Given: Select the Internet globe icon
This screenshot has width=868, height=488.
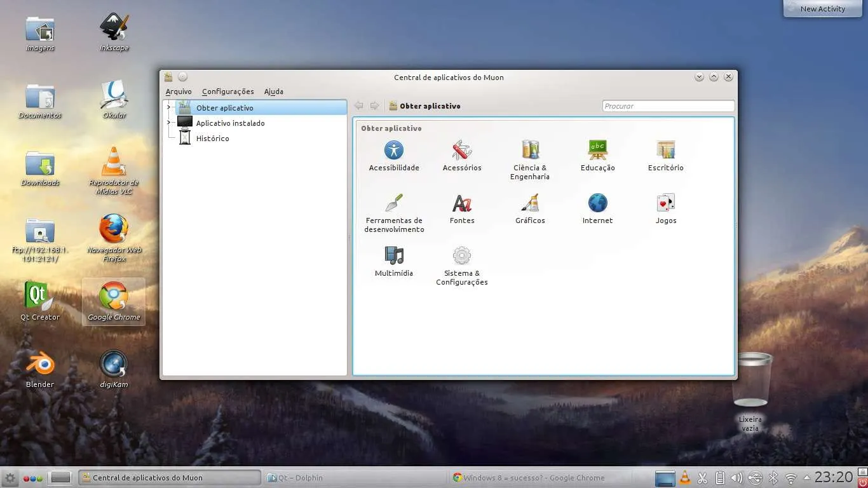Looking at the screenshot, I should 597,204.
